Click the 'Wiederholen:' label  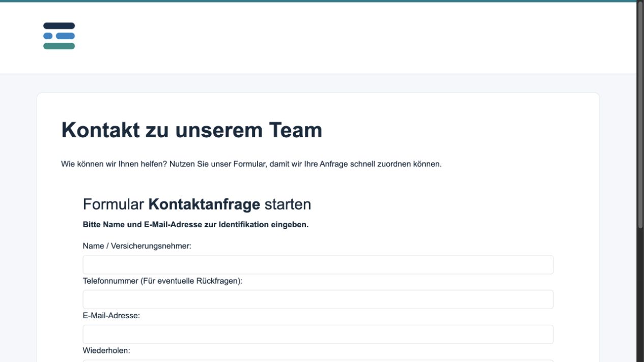coord(106,350)
